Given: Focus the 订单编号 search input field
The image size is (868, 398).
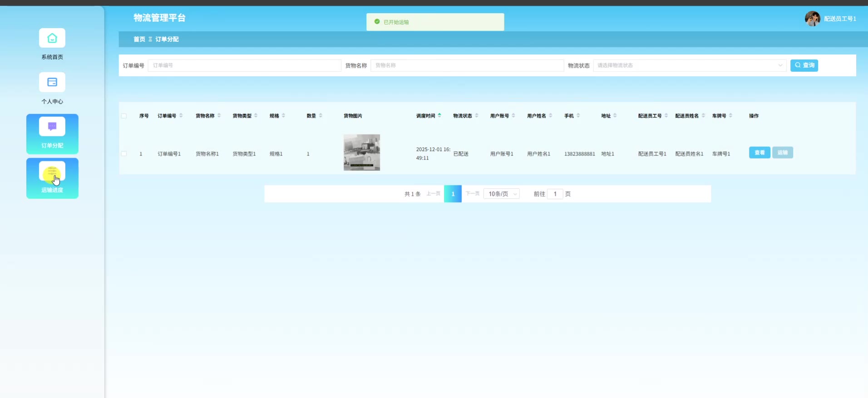Looking at the screenshot, I should tap(245, 65).
